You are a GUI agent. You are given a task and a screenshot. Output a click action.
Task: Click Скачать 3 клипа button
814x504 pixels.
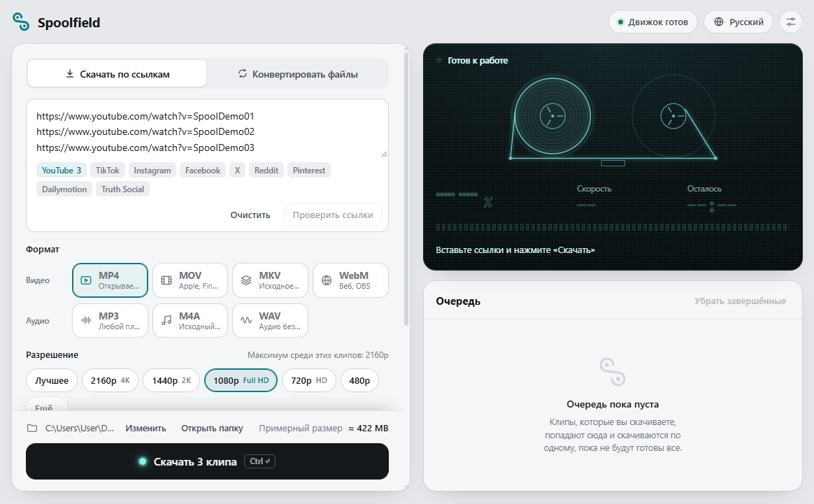pos(207,461)
